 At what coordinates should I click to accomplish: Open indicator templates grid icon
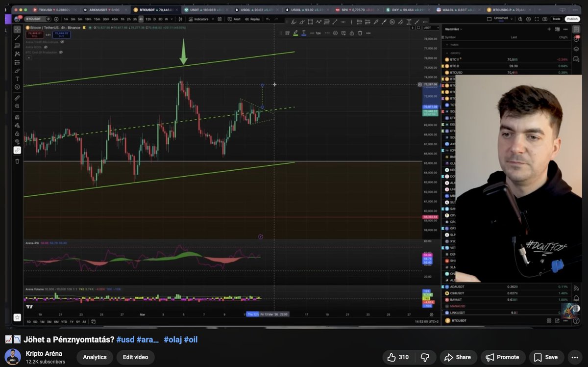[x=220, y=19]
